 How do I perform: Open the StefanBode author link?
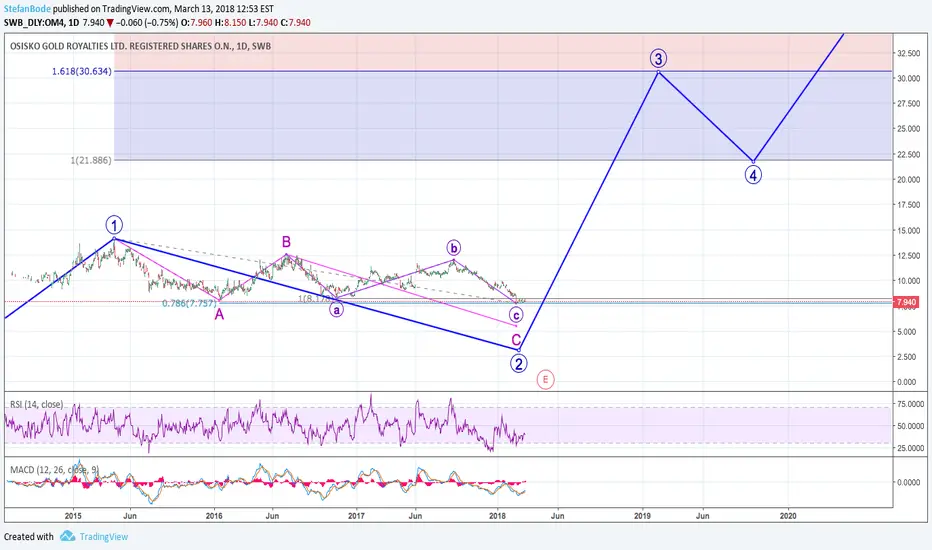point(27,9)
